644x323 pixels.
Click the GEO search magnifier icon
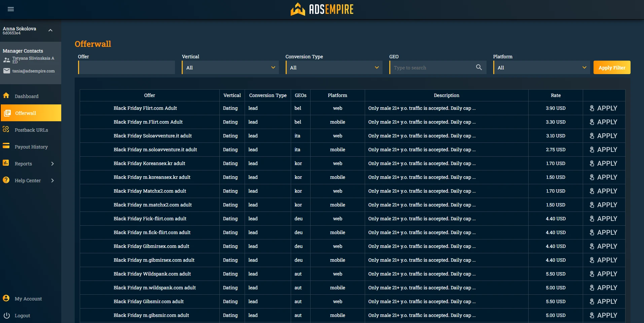pos(479,67)
